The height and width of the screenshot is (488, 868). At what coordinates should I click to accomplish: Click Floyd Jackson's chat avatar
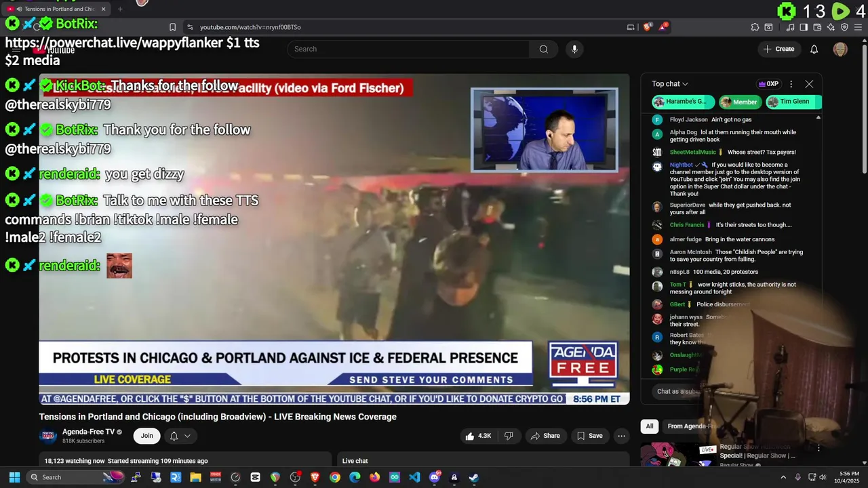657,119
